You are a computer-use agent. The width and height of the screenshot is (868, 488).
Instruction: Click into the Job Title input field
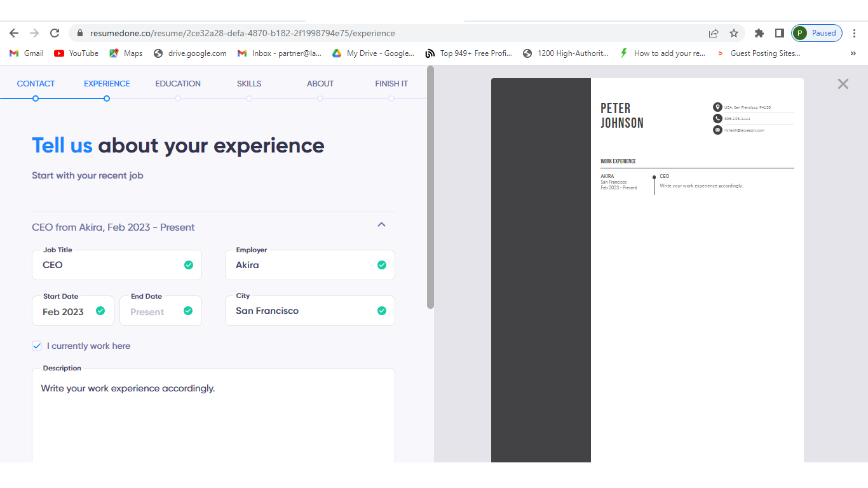108,265
